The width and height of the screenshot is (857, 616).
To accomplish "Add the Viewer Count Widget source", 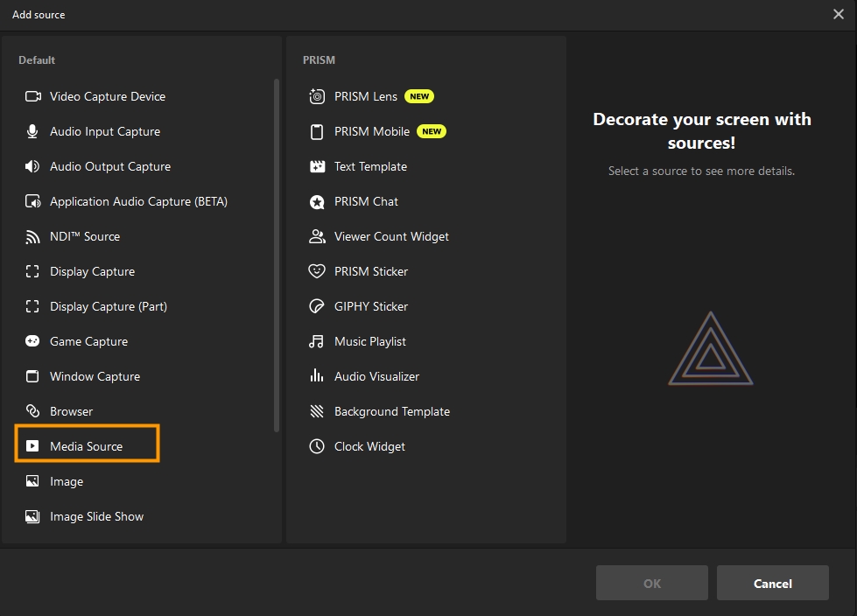I will 391,236.
